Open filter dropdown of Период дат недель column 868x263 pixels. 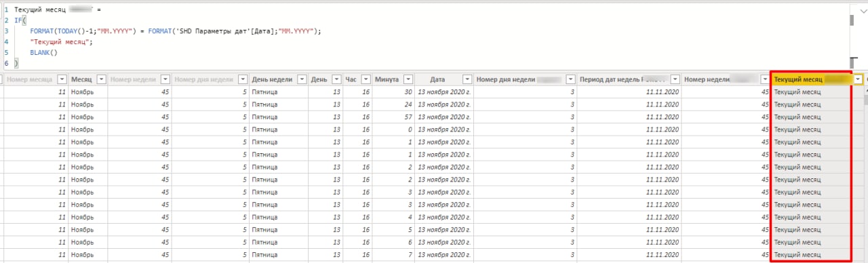(x=675, y=79)
